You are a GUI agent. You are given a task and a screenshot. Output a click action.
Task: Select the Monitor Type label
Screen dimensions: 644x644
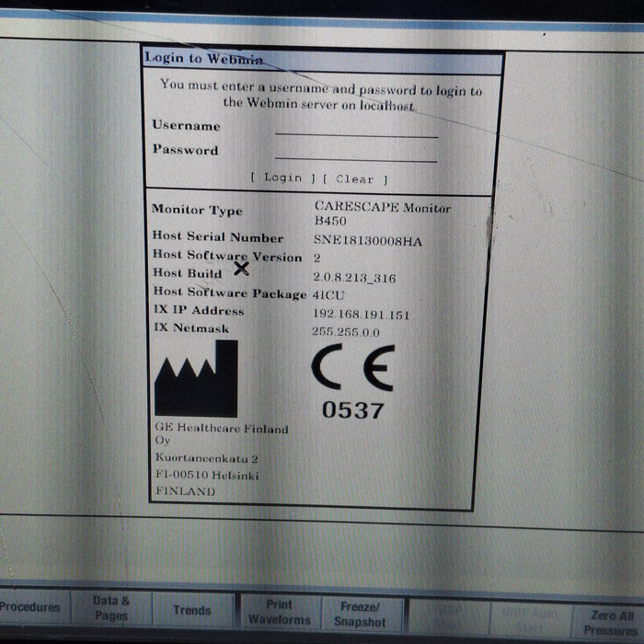click(197, 210)
